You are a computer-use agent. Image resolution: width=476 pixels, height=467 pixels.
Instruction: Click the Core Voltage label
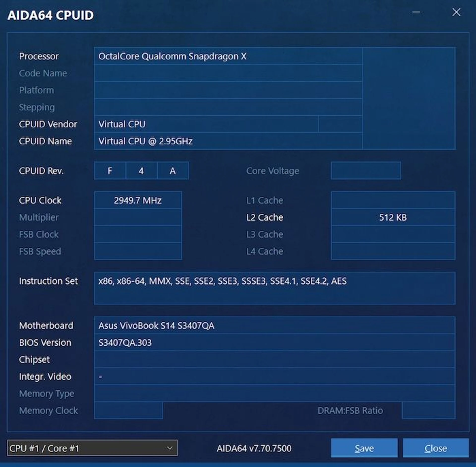click(273, 171)
